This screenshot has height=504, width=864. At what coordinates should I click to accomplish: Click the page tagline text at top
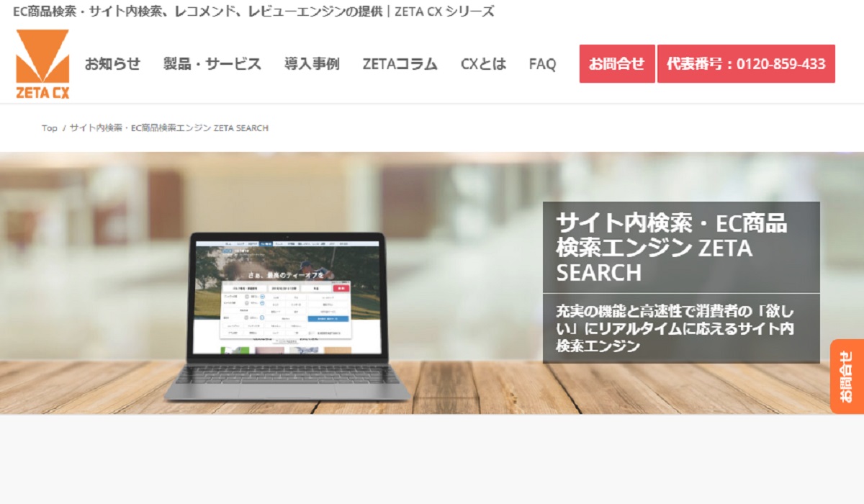253,12
